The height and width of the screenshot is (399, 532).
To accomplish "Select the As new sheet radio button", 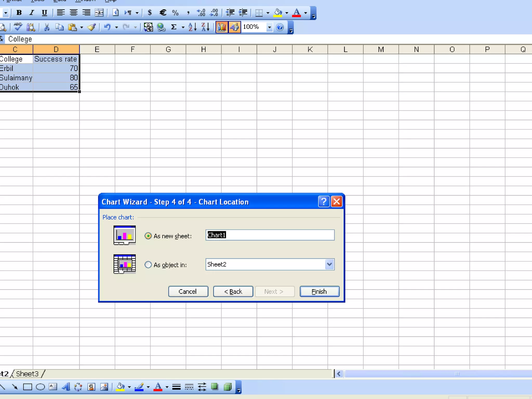I will pos(148,236).
